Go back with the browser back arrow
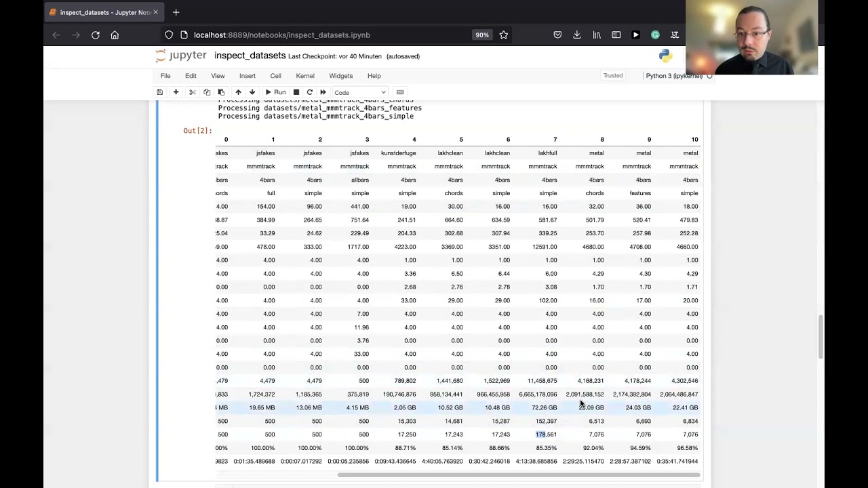This screenshot has height=488, width=868. (x=57, y=35)
